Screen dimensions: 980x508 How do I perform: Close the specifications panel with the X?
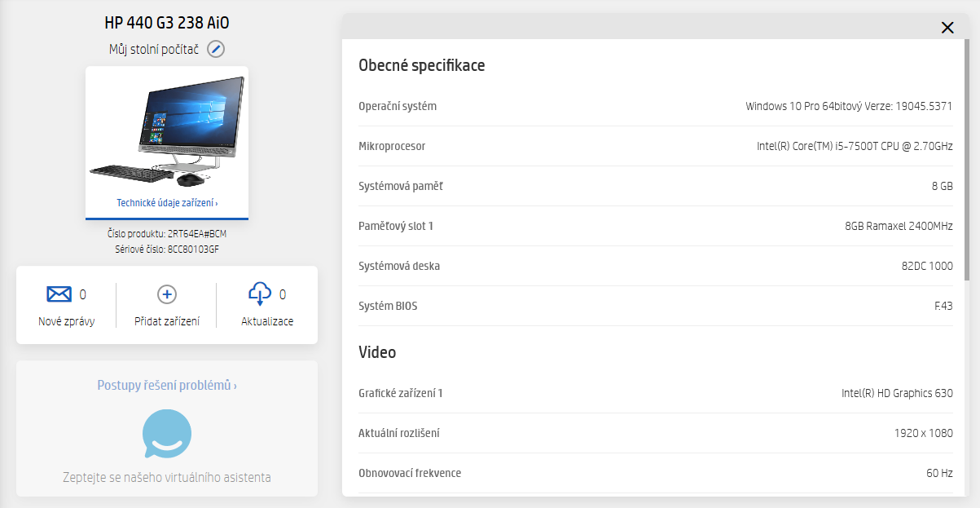pyautogui.click(x=947, y=28)
